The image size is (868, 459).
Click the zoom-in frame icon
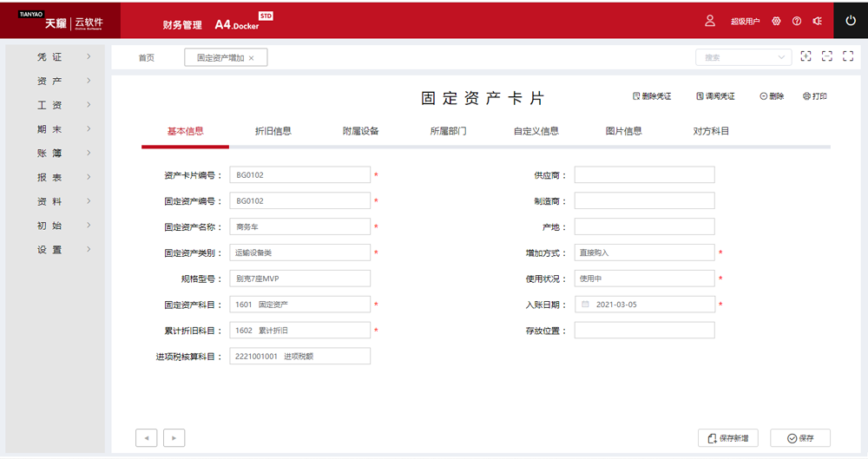pyautogui.click(x=806, y=57)
